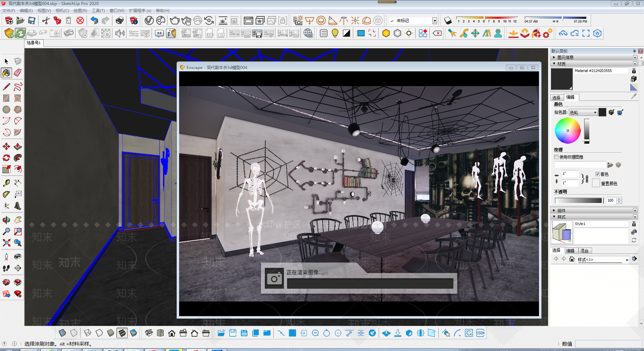644x351 pixels.
Task: Select the Eraser tool
Action: click(18, 73)
